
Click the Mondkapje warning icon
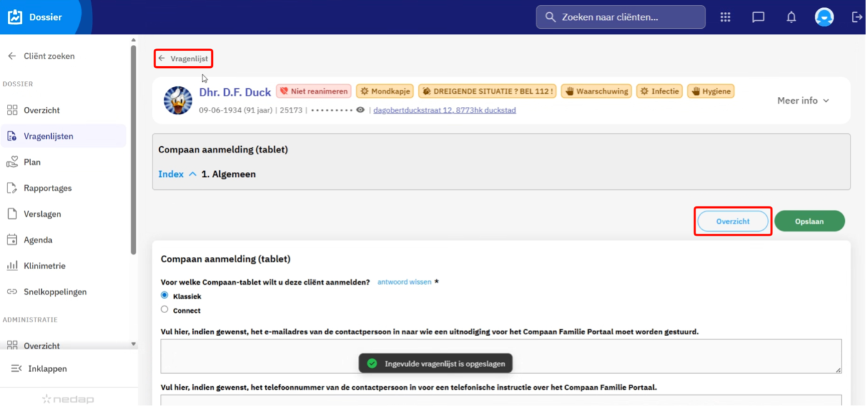[x=363, y=91]
